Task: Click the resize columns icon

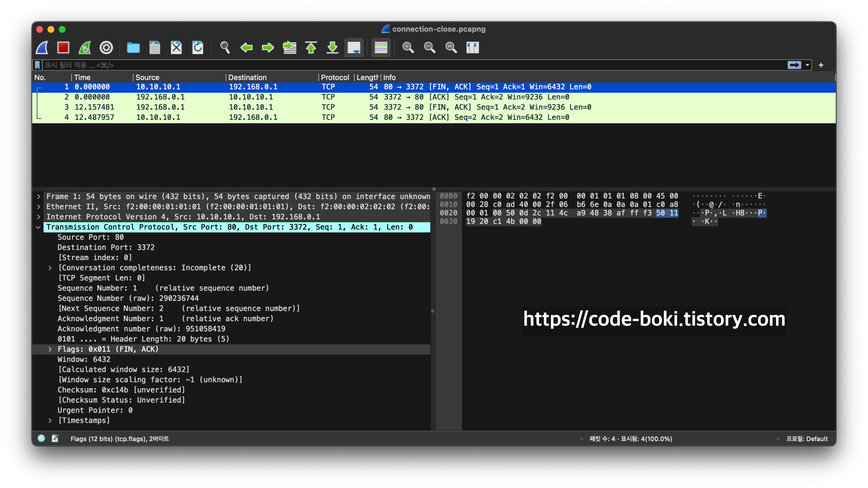Action: tap(472, 47)
